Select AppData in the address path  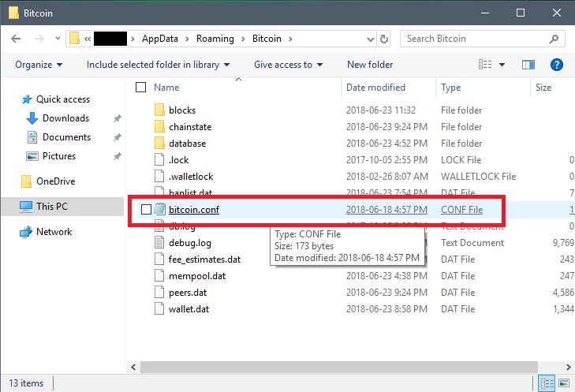160,39
